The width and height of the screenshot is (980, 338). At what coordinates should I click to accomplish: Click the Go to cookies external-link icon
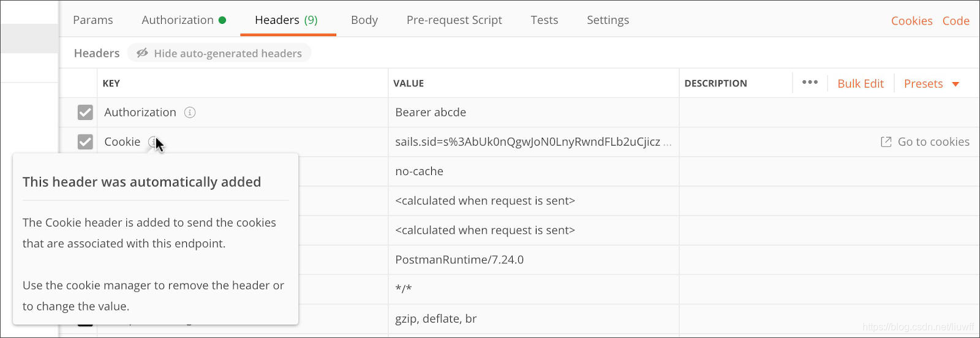[886, 142]
